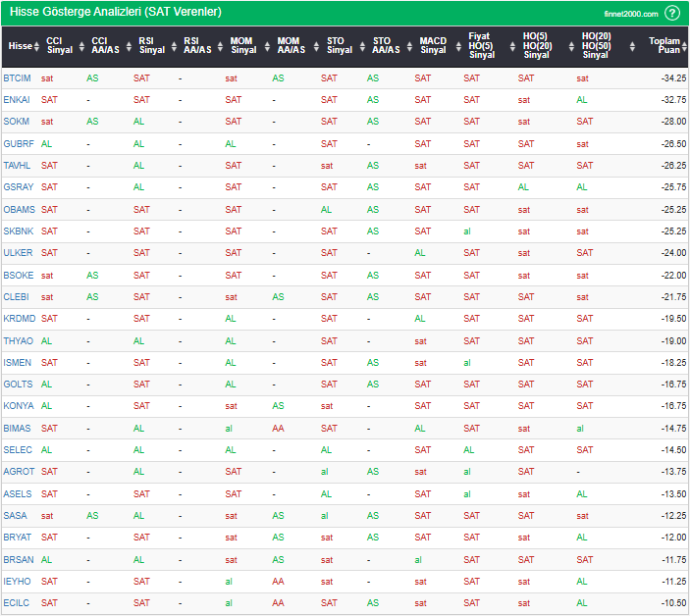This screenshot has width=690, height=616.
Task: Click the MACD Sinyal header label
Action: click(433, 45)
